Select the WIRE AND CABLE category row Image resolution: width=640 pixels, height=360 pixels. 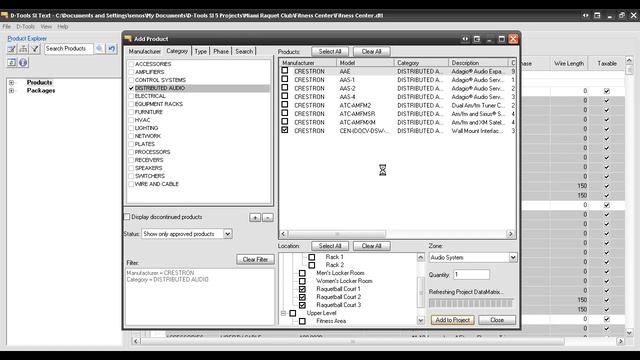(x=157, y=184)
